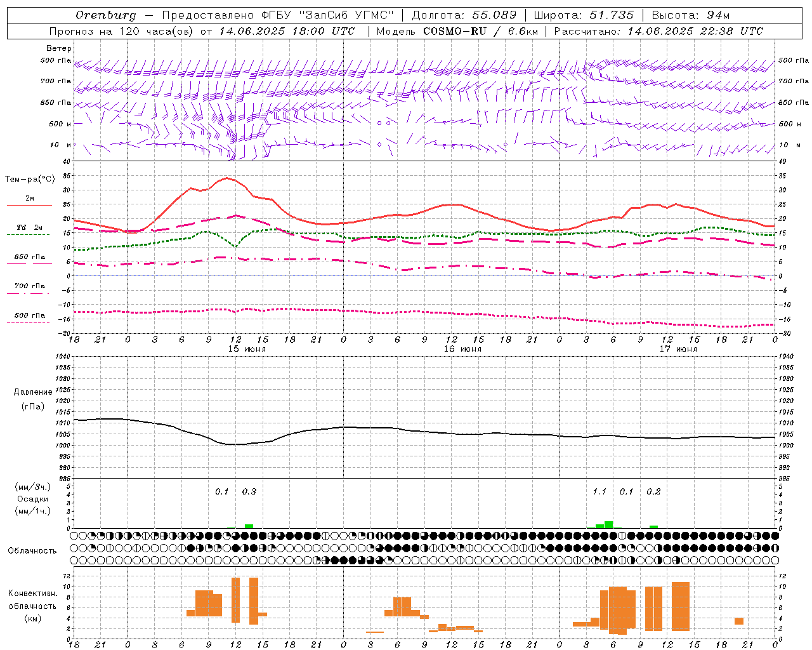
Task: Click the 0.2 precipitation amount
Action: [x=653, y=491]
